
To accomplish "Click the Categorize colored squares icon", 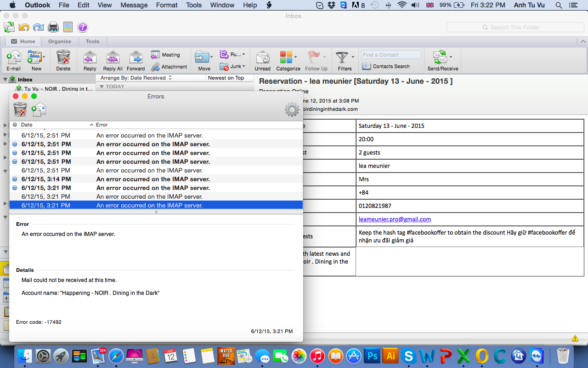I will click(286, 57).
